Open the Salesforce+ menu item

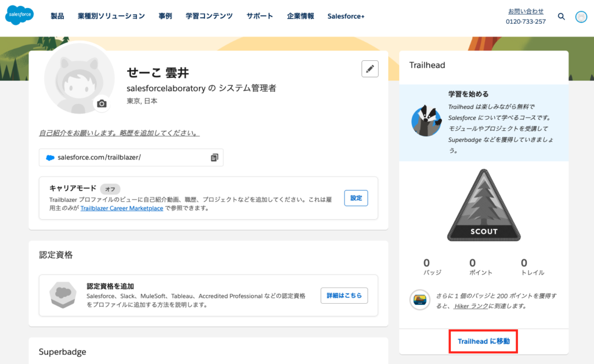(346, 16)
